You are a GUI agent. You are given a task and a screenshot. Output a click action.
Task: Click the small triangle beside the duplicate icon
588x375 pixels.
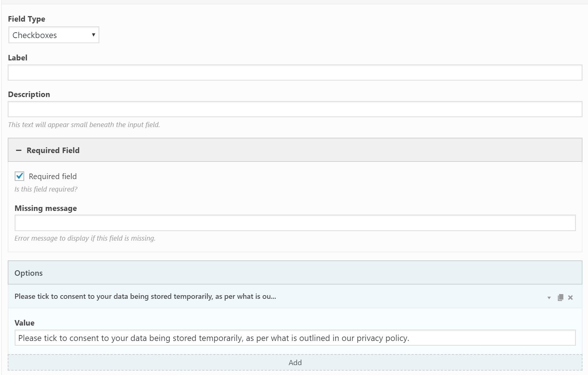pos(549,298)
